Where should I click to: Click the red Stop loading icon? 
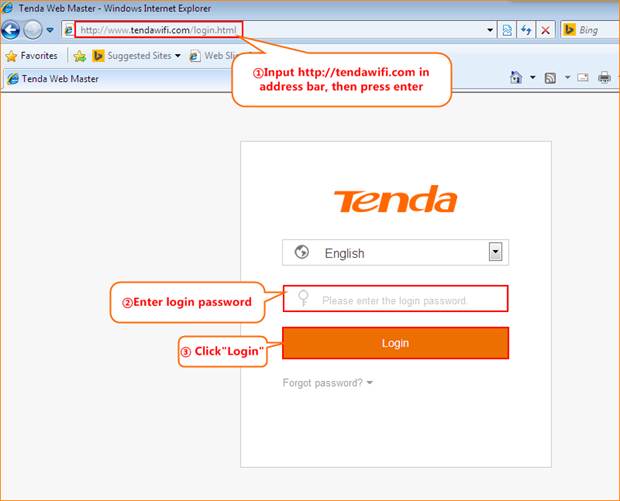[545, 31]
